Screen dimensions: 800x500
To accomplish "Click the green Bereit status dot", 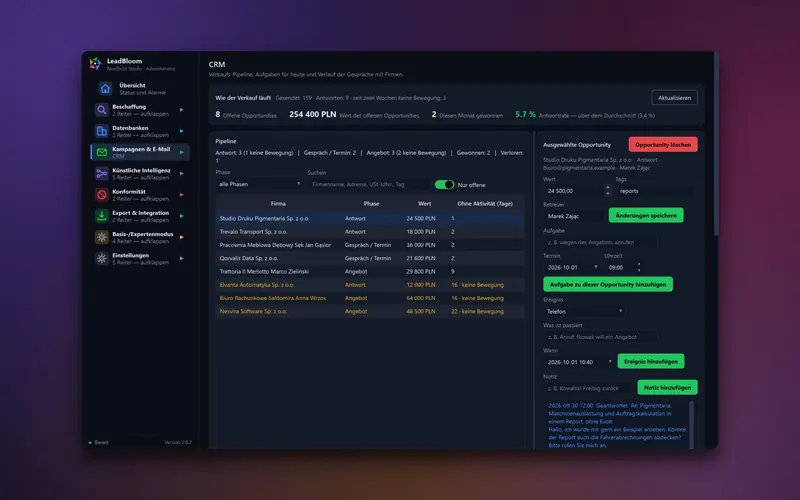I will pyautogui.click(x=90, y=443).
